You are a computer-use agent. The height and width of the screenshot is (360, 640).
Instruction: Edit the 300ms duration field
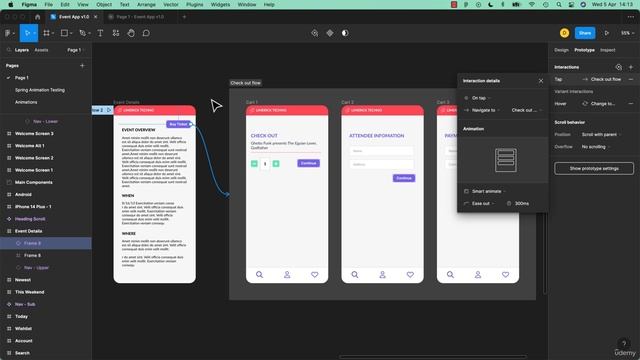pos(522,203)
